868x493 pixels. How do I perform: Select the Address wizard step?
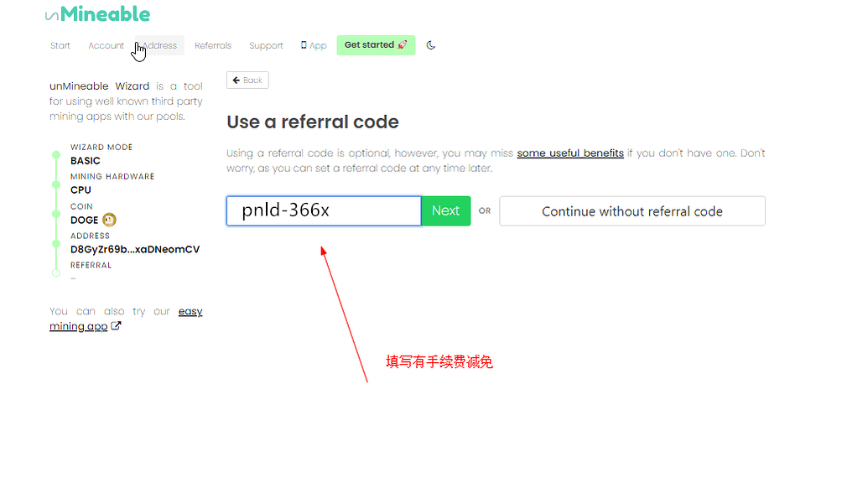click(x=134, y=249)
